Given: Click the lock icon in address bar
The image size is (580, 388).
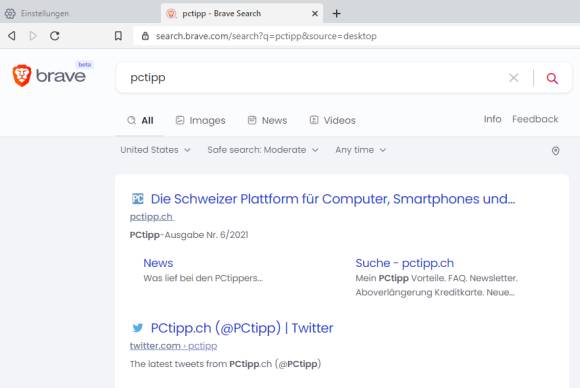Looking at the screenshot, I should pyautogui.click(x=145, y=36).
